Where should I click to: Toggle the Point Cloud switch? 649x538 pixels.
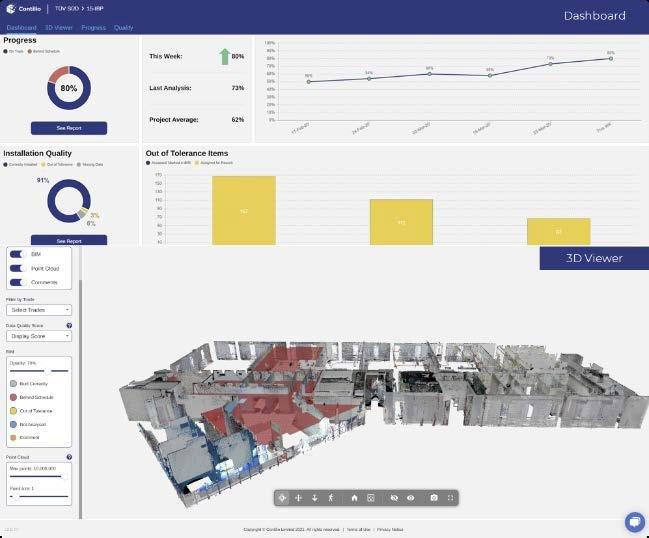pyautogui.click(x=17, y=269)
